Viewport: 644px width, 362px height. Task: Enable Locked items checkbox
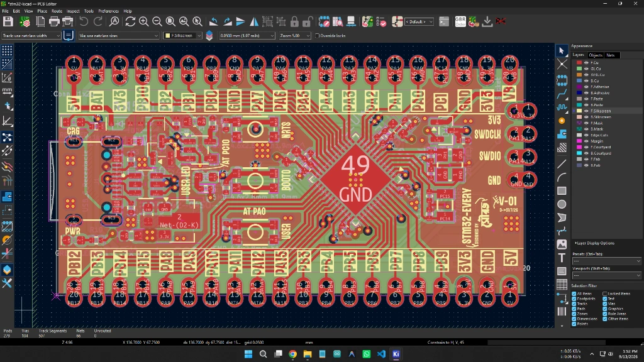[605, 294]
